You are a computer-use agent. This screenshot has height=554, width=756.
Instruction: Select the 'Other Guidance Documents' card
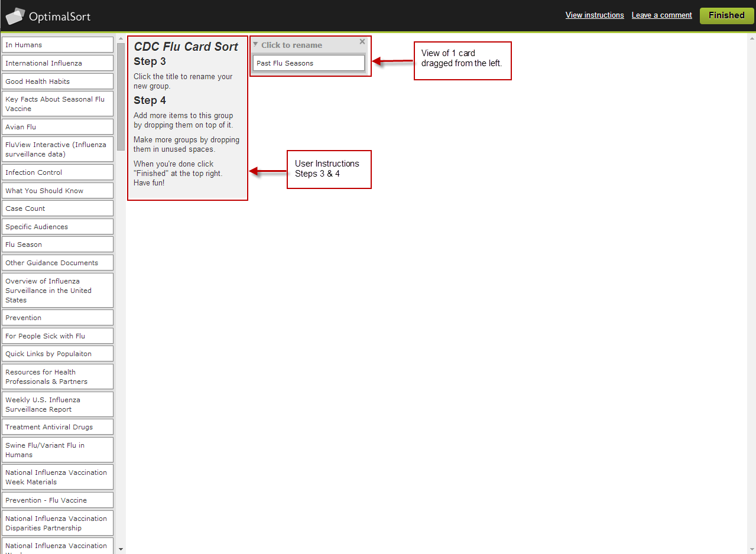coord(57,263)
